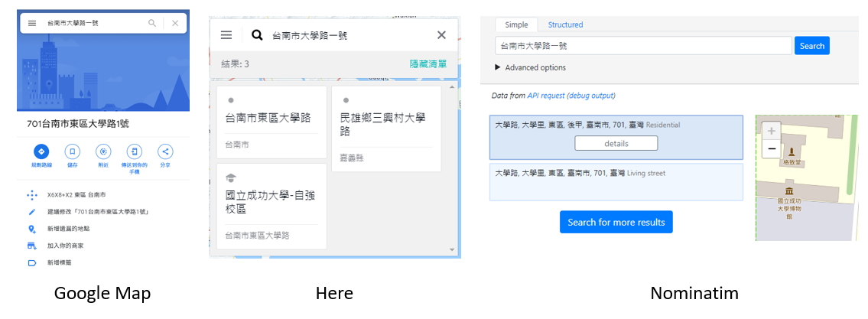The image size is (868, 319).
Task: Click the add a label tag icon
Action: point(32,262)
